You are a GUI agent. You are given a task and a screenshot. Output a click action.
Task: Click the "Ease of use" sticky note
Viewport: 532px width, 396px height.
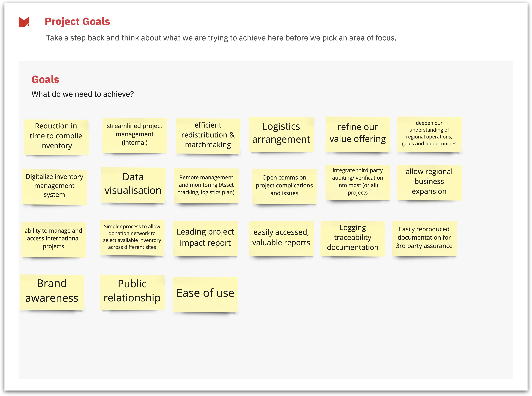point(205,294)
